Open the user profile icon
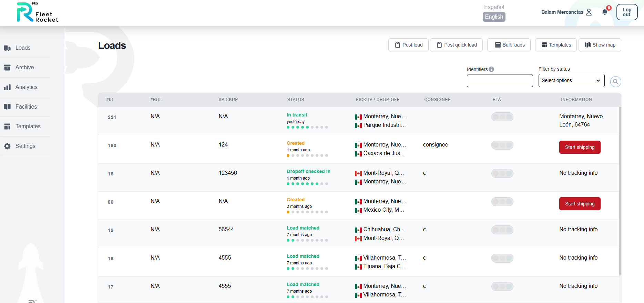Viewport: 644px width, 303px height. [589, 12]
